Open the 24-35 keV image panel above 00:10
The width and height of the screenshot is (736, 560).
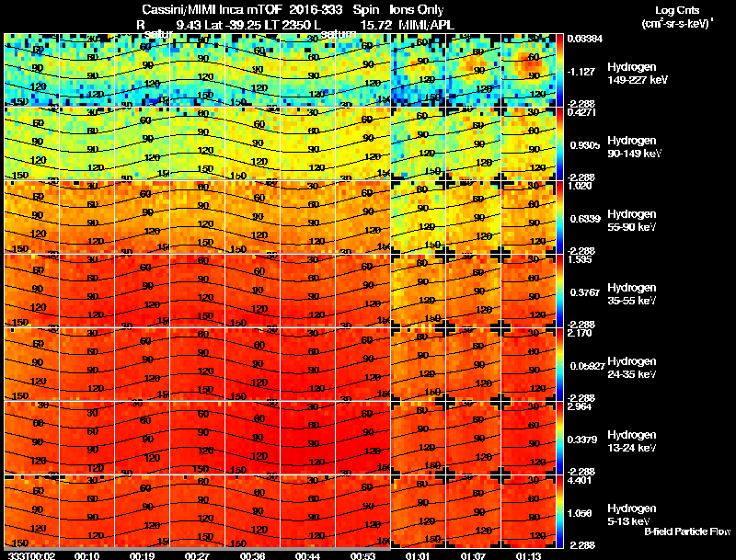pos(86,364)
